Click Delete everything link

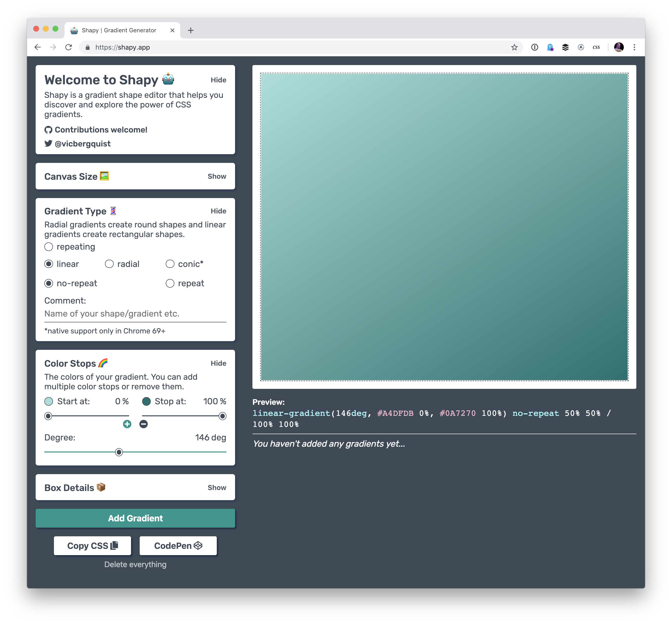[135, 565]
